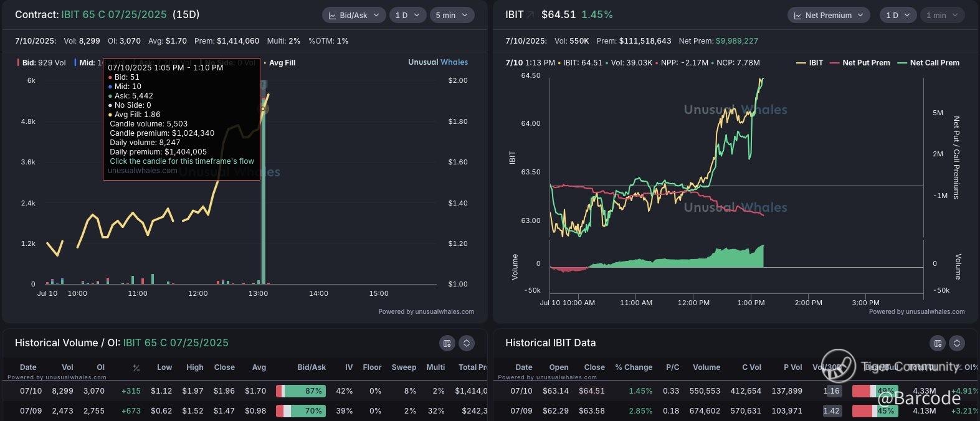Screen dimensions: 980x421
Task: Open the contract chart 1 D range dropdown
Action: [407, 15]
